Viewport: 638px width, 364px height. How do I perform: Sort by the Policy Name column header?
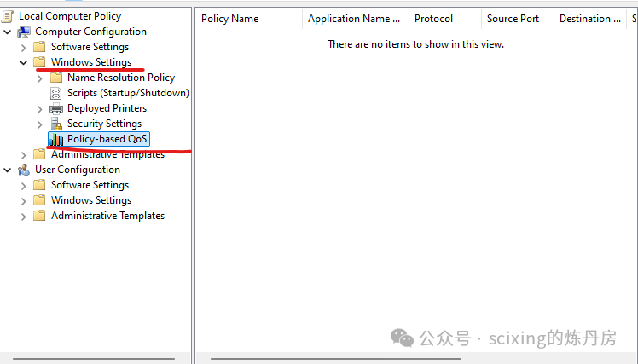pyautogui.click(x=249, y=19)
